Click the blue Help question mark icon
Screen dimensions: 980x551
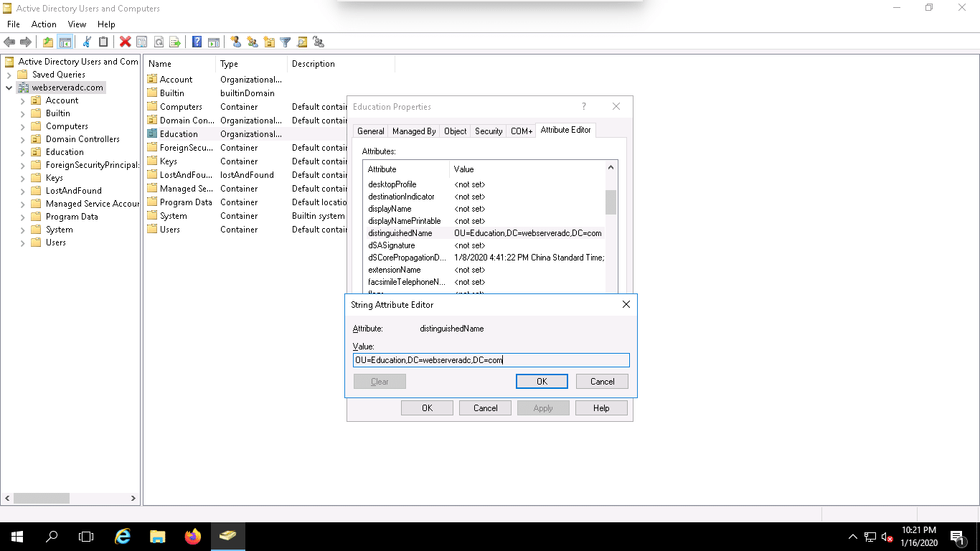click(197, 42)
